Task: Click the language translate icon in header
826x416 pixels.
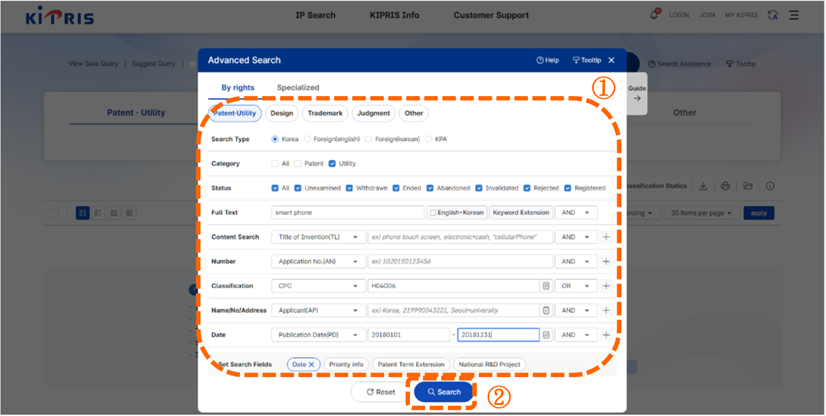Action: [x=772, y=15]
